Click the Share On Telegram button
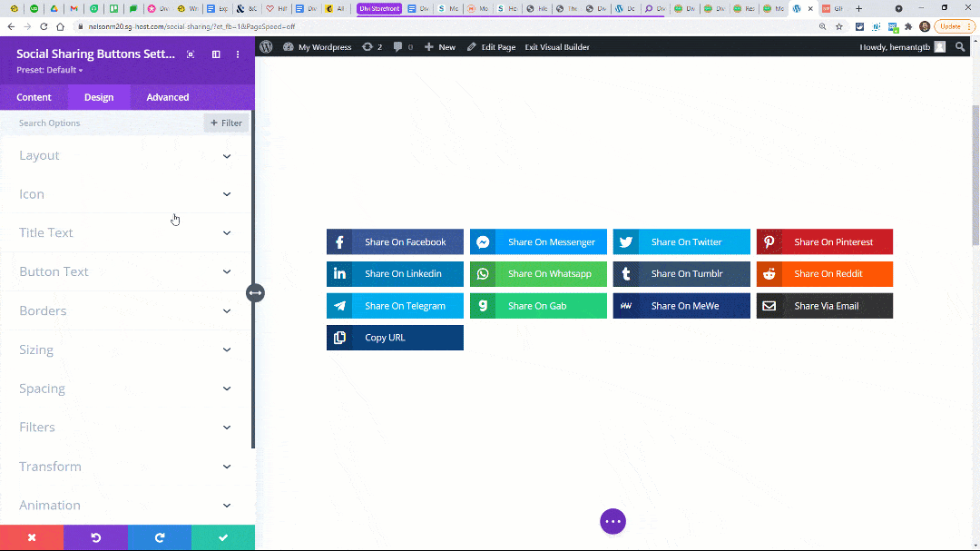The width and height of the screenshot is (980, 551). pyautogui.click(x=395, y=306)
